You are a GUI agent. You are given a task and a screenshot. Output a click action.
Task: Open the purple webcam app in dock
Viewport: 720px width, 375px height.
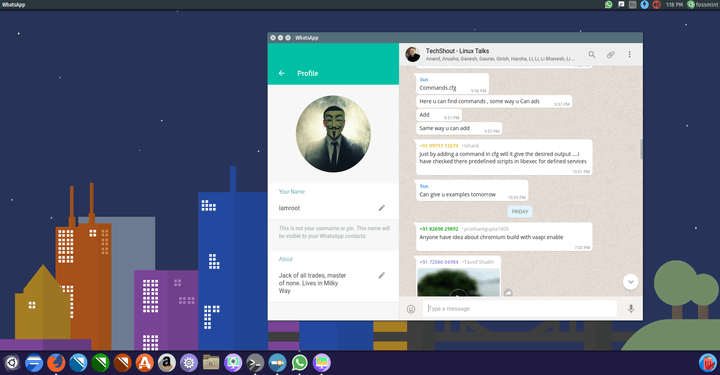[233, 363]
